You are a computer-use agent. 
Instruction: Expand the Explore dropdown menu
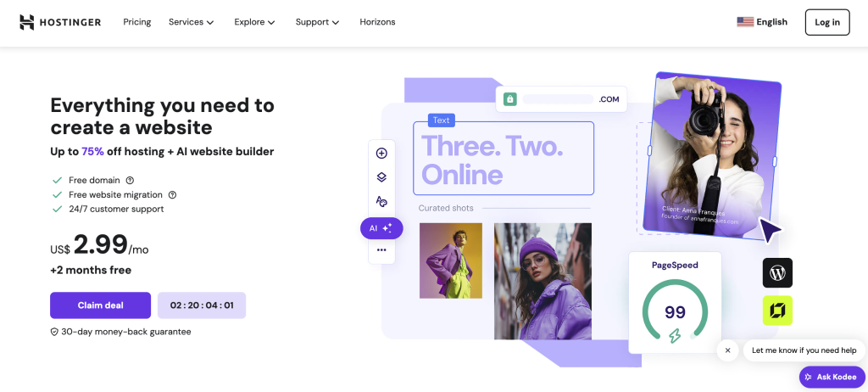pos(254,22)
